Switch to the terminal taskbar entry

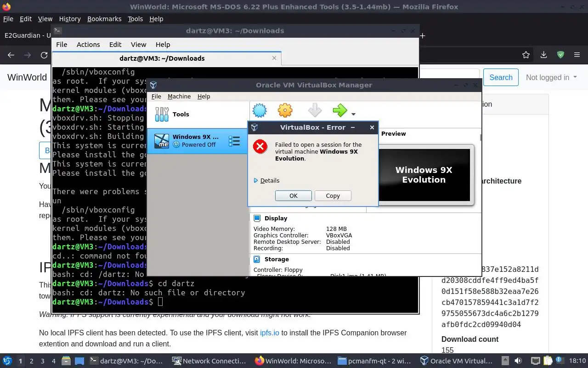point(126,361)
